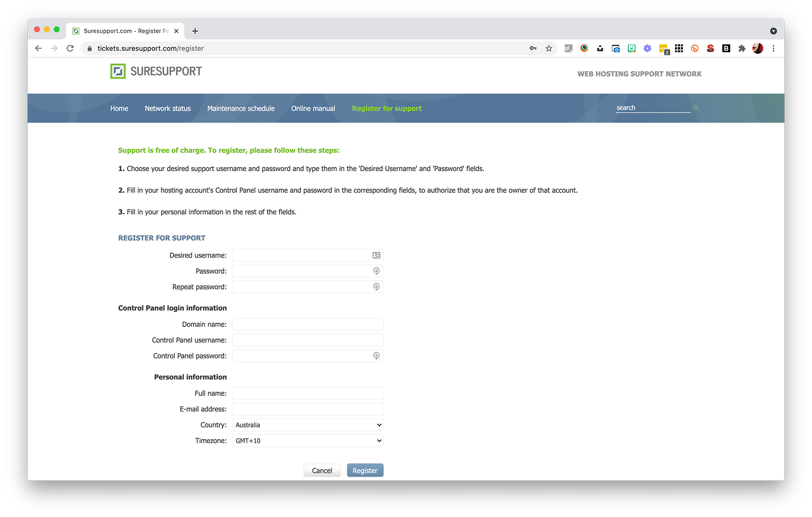Click the grid apps extension icon
Screen dimensions: 812x517
click(679, 48)
